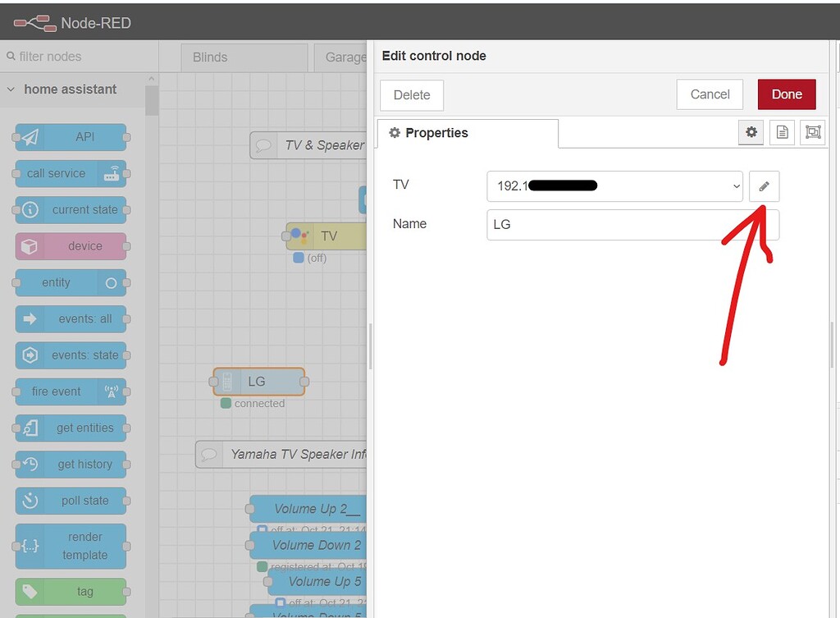Open the TV address dropdown
The width and height of the screenshot is (840, 618).
pos(614,186)
